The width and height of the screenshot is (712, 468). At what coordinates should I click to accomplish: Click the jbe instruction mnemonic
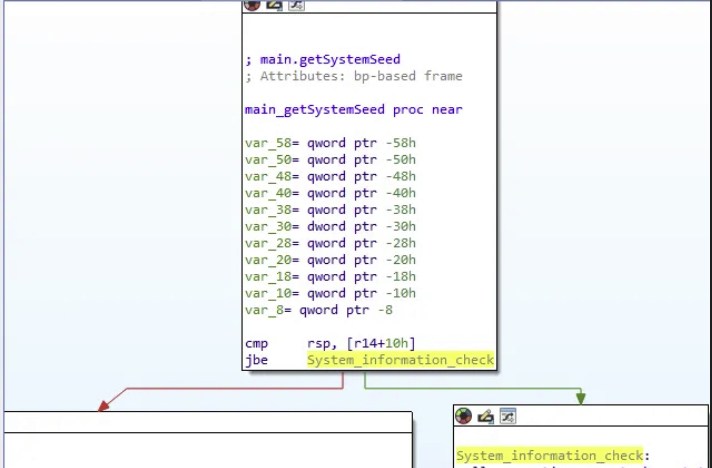point(256,360)
